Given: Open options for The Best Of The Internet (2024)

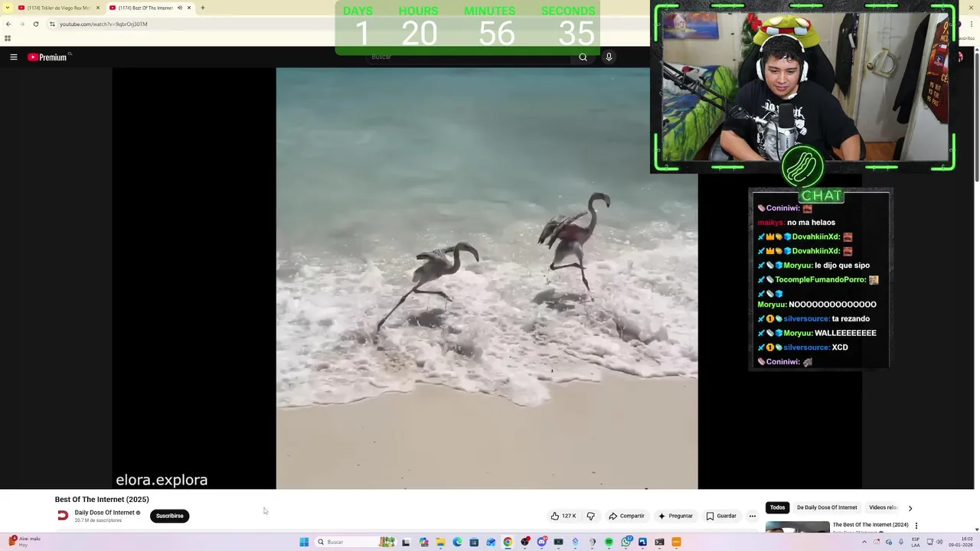Looking at the screenshot, I should pyautogui.click(x=916, y=526).
